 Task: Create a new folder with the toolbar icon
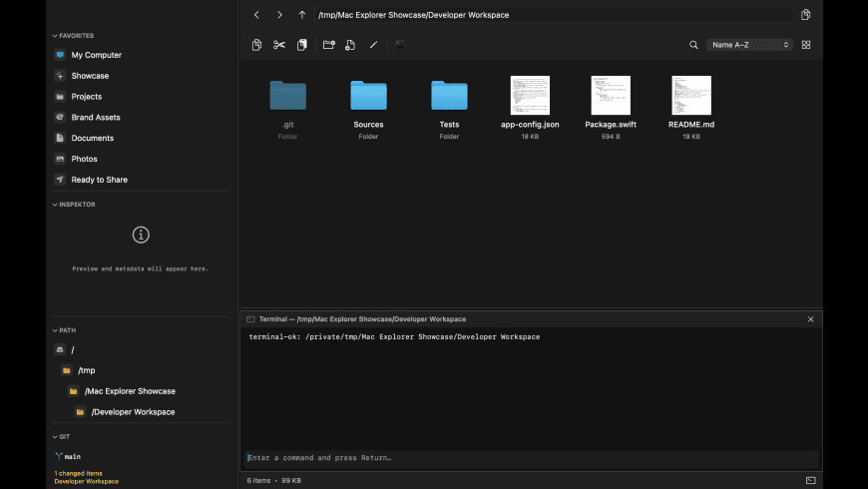pos(329,45)
